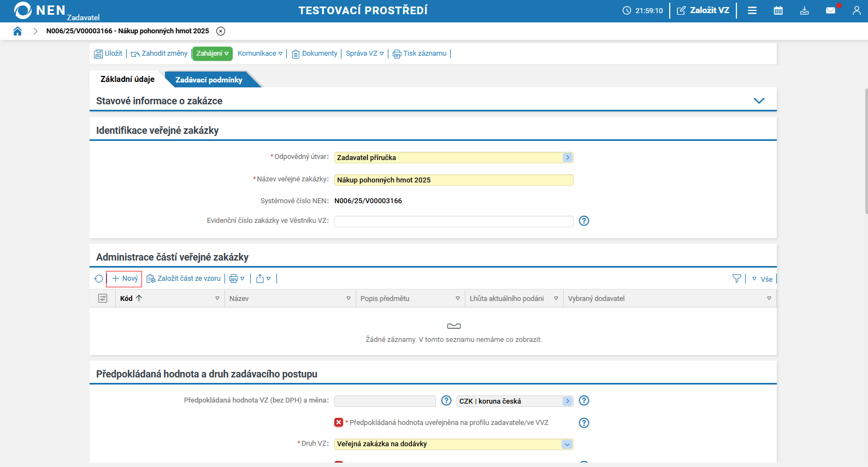Open the Komunikace menu
Screen dimensions: 868x467
pos(260,54)
